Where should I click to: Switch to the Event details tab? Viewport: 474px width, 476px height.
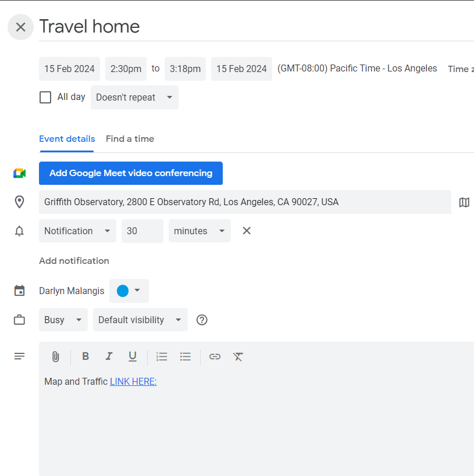(x=67, y=139)
